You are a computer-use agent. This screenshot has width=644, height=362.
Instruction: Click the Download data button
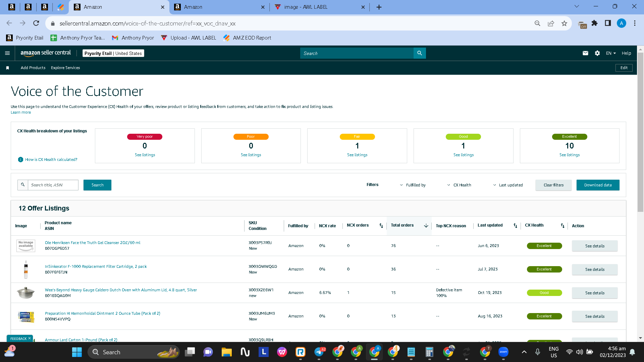tap(598, 185)
